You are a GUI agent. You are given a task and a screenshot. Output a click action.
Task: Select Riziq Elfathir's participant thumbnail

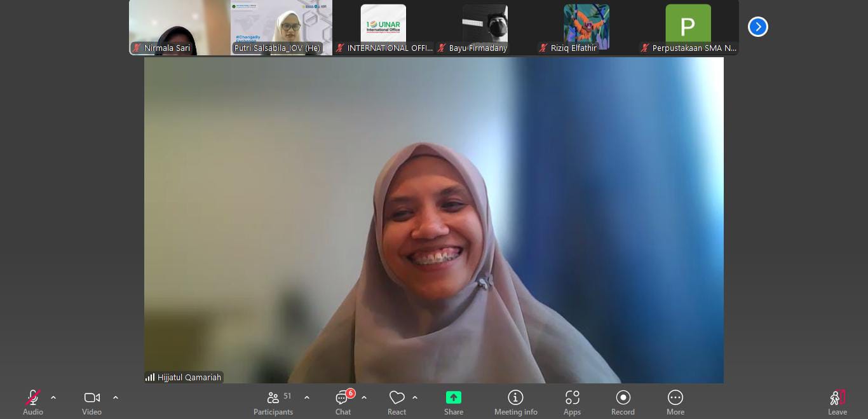pos(586,27)
